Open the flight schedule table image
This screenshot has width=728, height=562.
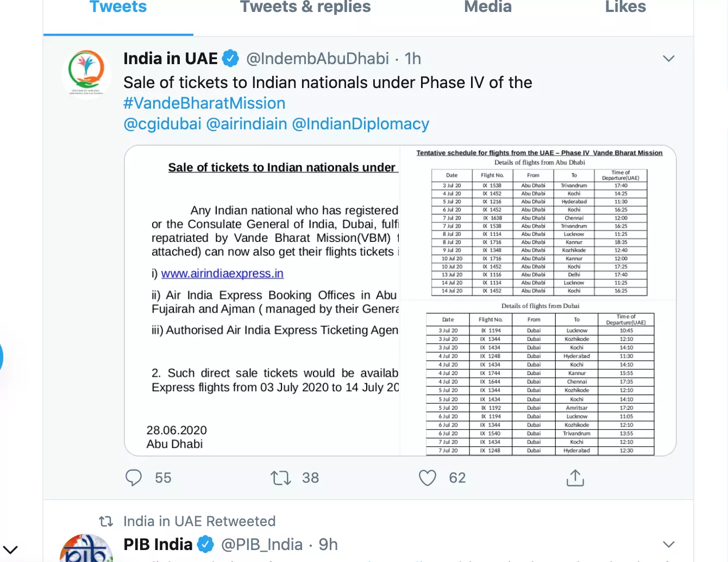pos(538,301)
